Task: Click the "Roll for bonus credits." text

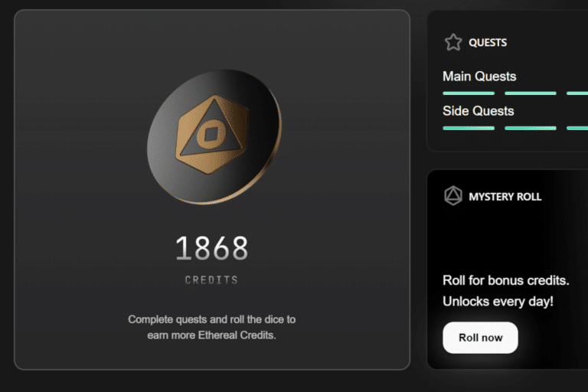Action: 505,280
